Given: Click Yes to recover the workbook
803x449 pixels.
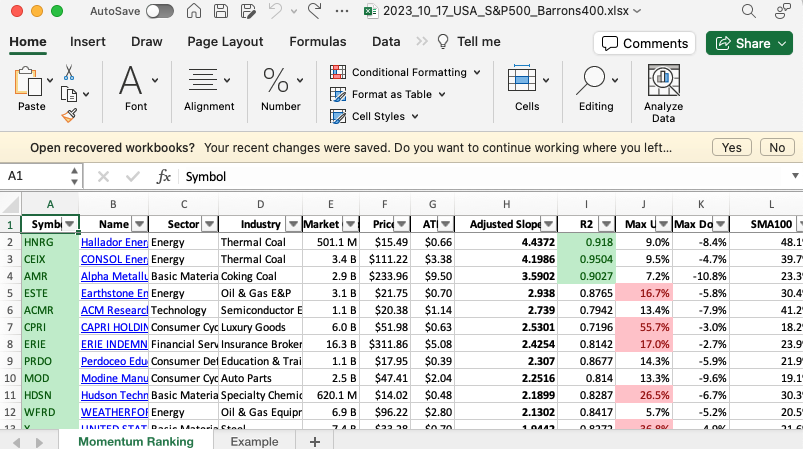Looking at the screenshot, I should (731, 147).
